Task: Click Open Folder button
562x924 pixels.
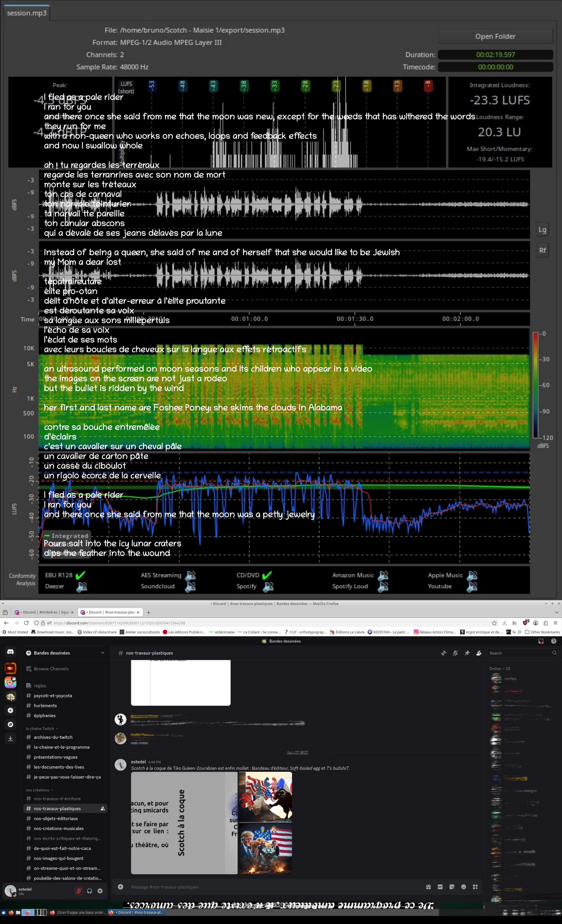Action: [x=495, y=36]
